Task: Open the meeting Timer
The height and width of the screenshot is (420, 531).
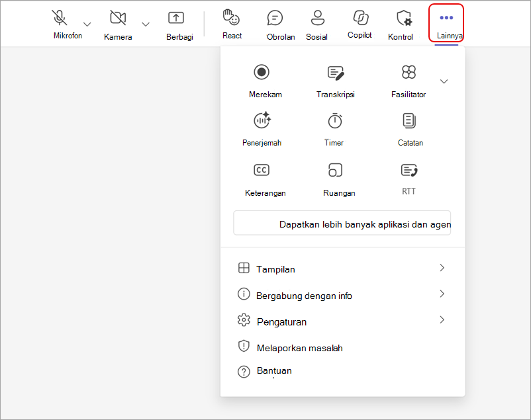Action: (334, 129)
